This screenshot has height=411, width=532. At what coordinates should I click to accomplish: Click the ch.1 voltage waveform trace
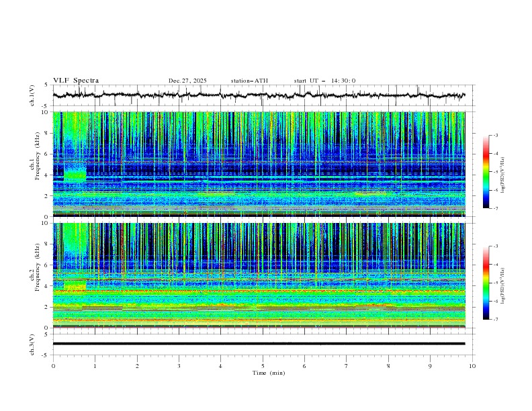coord(259,95)
